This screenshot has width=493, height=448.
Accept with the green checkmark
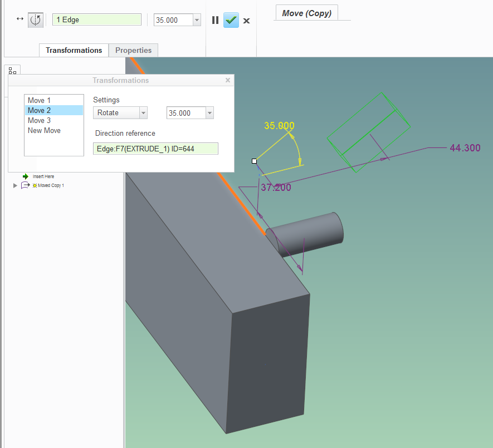[231, 20]
